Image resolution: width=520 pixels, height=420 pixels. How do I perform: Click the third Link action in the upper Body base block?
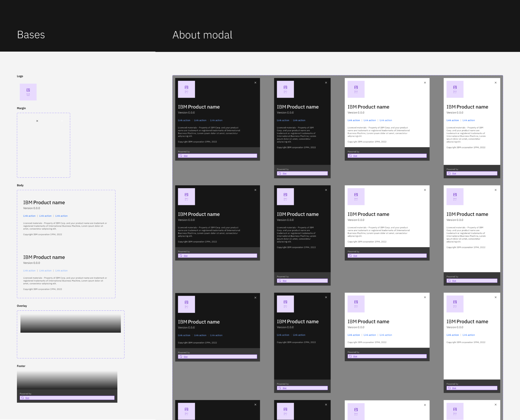pos(62,216)
